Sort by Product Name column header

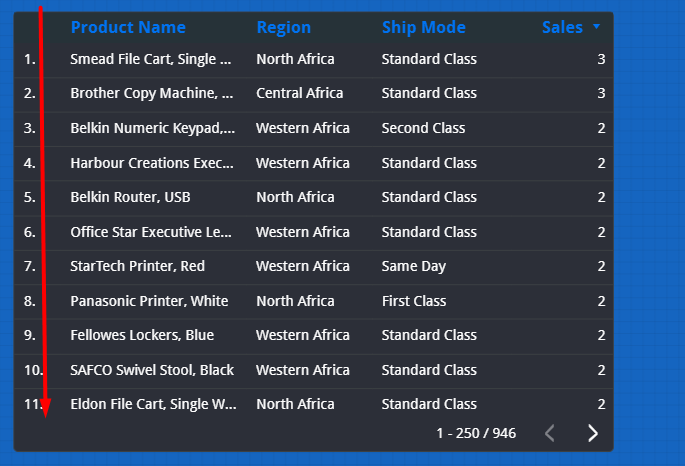[x=128, y=27]
